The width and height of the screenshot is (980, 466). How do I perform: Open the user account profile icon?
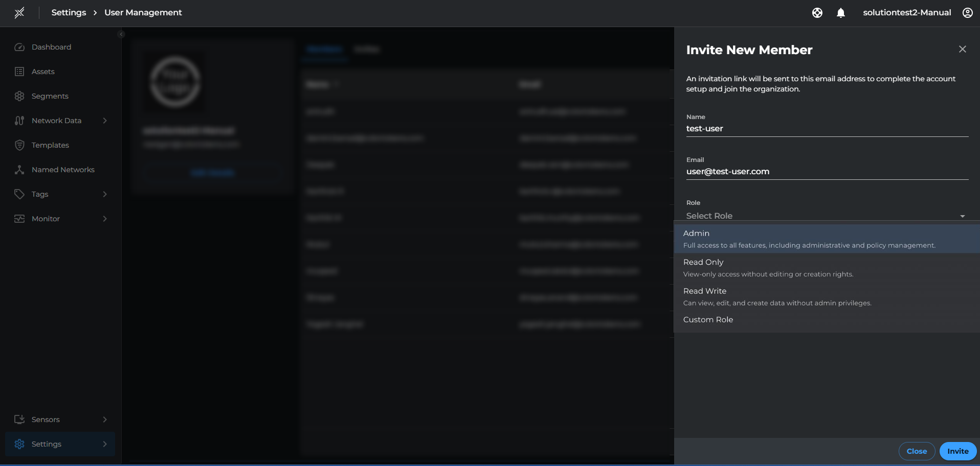click(x=967, y=12)
